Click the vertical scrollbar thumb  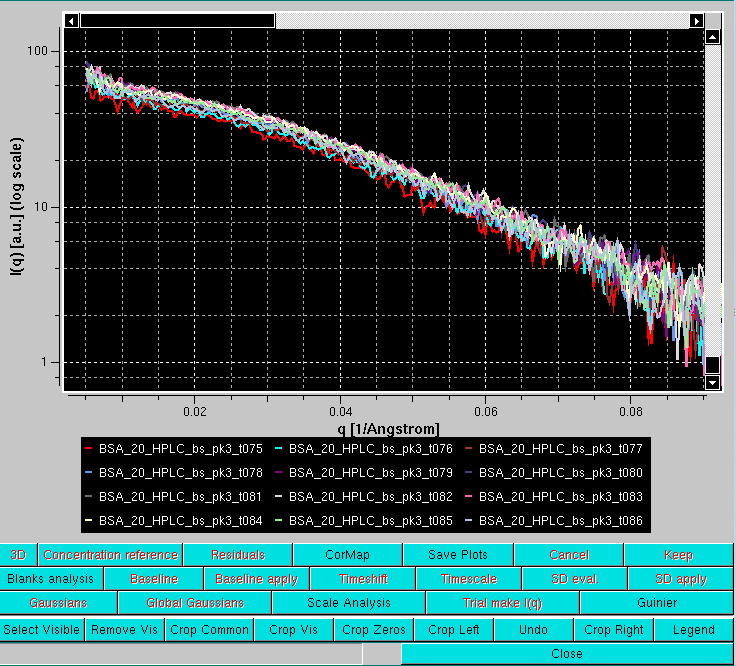713,365
